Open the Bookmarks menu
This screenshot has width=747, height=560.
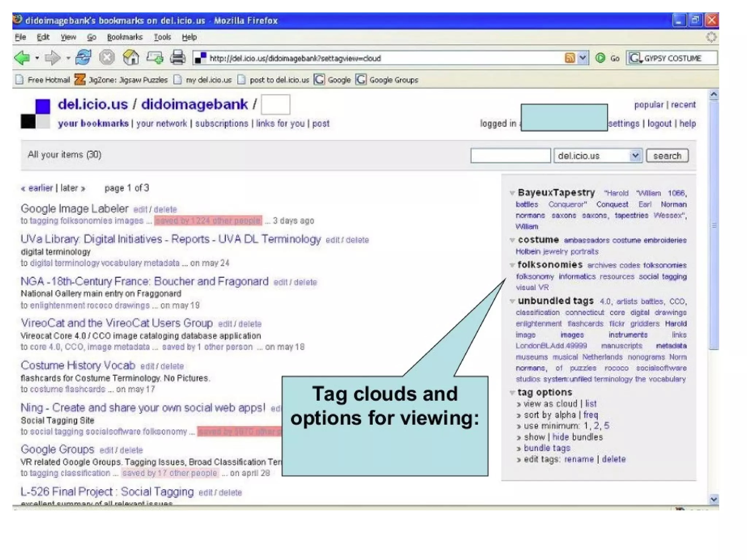click(125, 37)
